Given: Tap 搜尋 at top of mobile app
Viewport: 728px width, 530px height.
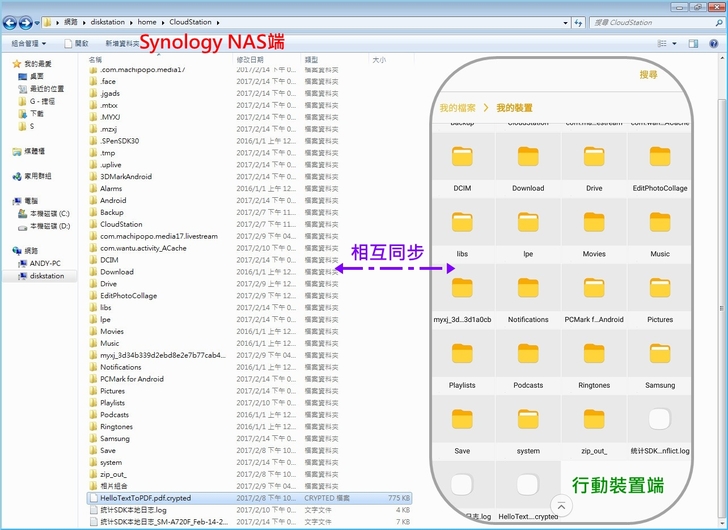Looking at the screenshot, I should (x=649, y=75).
